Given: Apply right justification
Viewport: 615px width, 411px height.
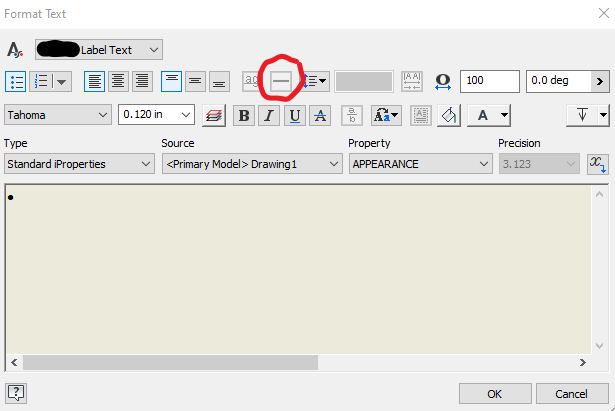Looking at the screenshot, I should (142, 82).
